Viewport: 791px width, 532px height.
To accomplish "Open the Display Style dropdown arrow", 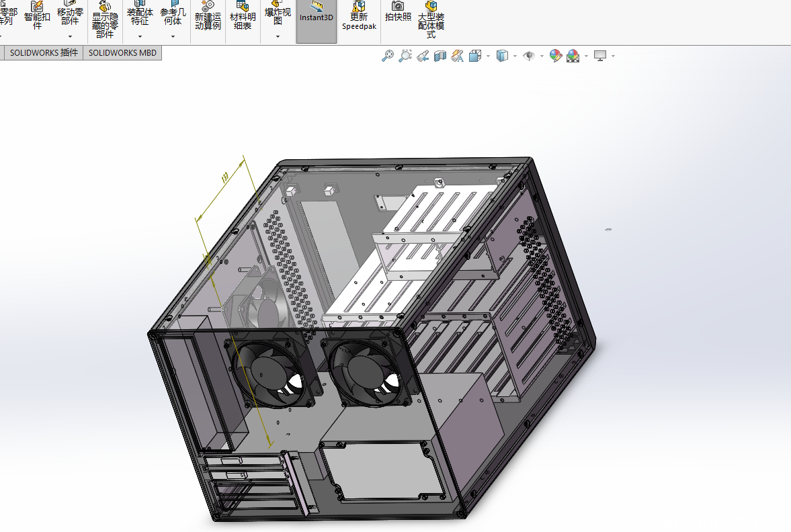I will pos(515,56).
